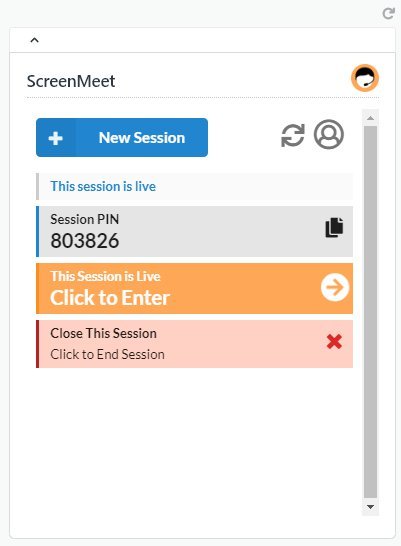Click the sync sessions refresh icon

pyautogui.click(x=293, y=135)
